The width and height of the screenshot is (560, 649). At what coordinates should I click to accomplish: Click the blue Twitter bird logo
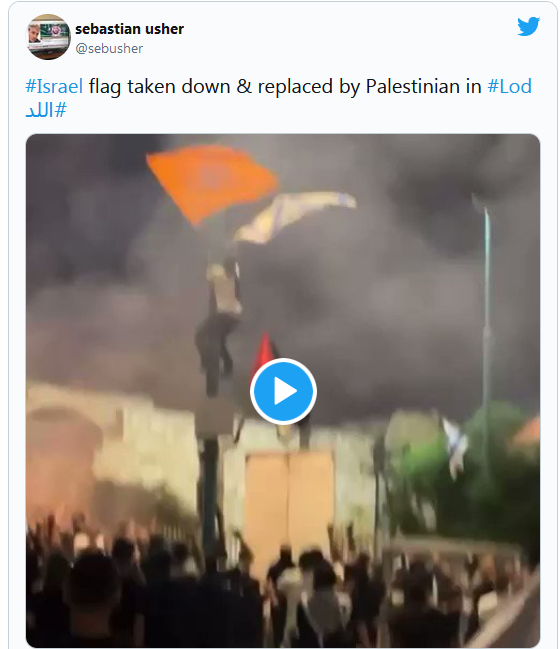click(x=529, y=26)
